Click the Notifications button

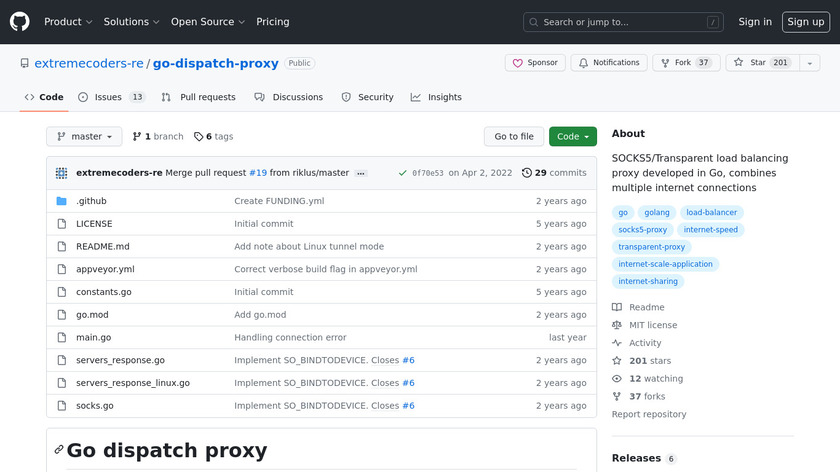609,63
